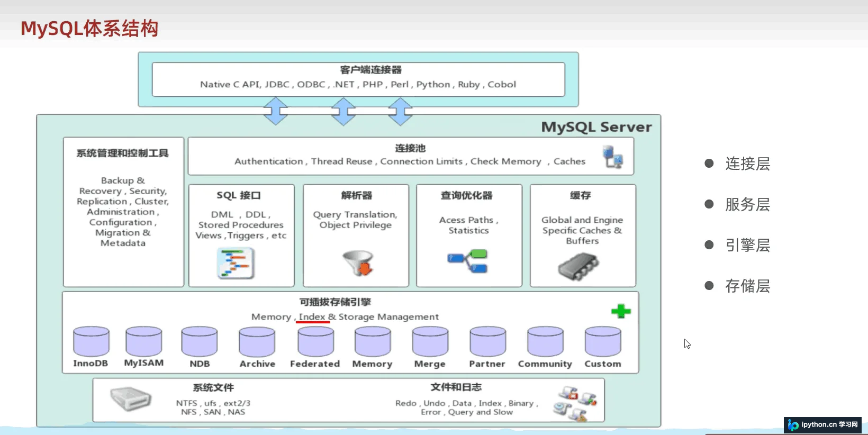Click the SQL interface script document icon

pyautogui.click(x=236, y=263)
